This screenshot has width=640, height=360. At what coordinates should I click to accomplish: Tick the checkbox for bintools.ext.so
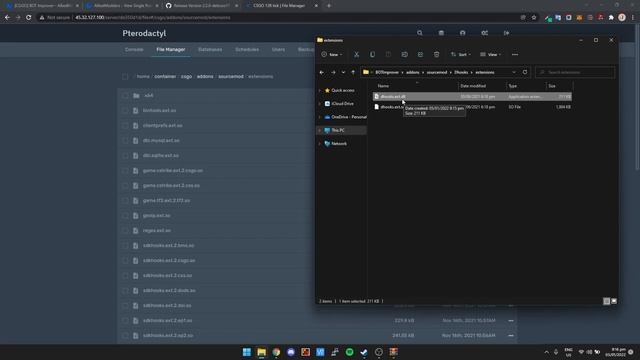(125, 111)
